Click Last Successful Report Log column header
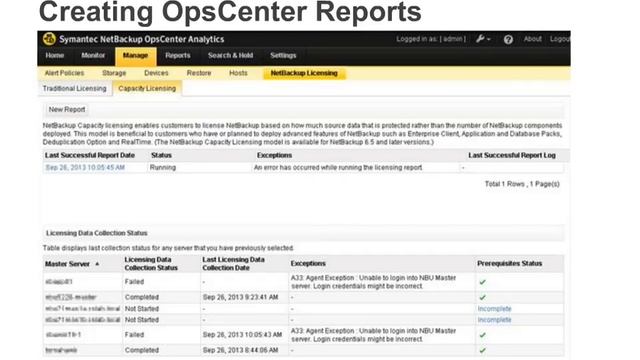 tap(512, 156)
